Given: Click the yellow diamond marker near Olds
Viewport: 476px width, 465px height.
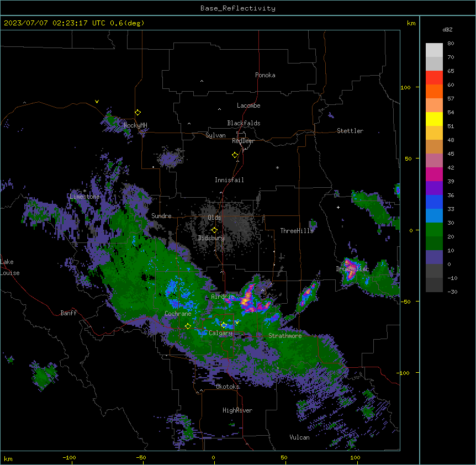Looking at the screenshot, I should 214,230.
